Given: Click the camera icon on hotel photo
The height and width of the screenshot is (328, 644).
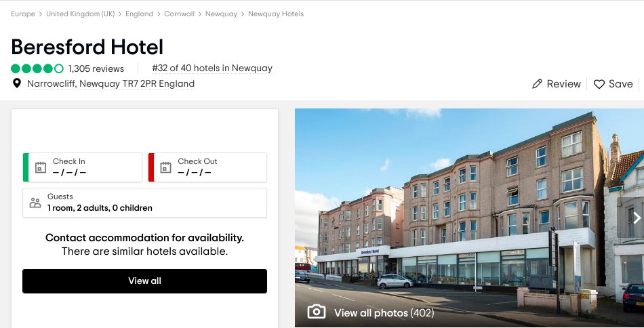Looking at the screenshot, I should 317,312.
